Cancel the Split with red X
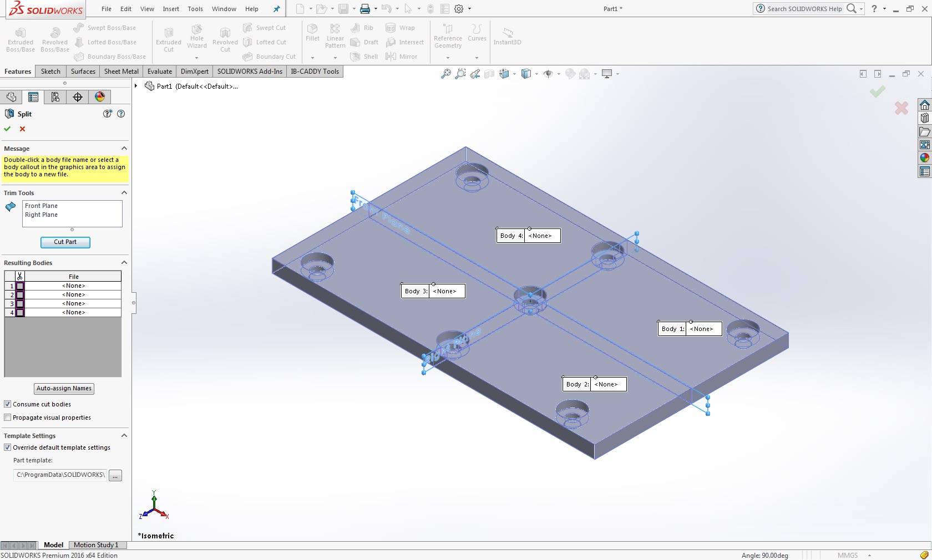The width and height of the screenshot is (932, 560). coord(23,129)
